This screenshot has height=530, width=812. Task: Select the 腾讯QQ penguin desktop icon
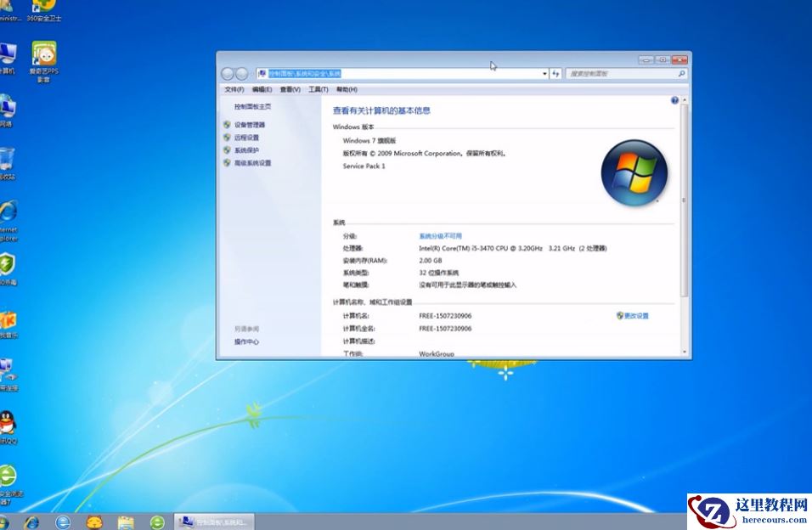(x=8, y=427)
